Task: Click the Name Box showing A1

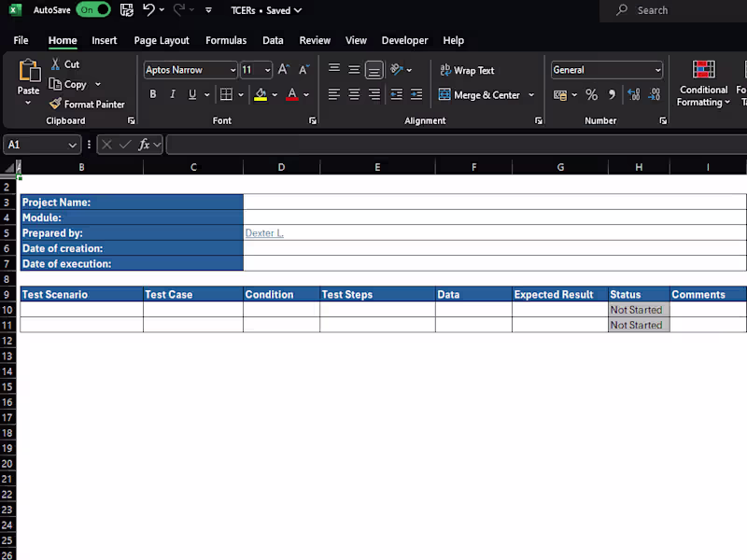Action: point(37,145)
